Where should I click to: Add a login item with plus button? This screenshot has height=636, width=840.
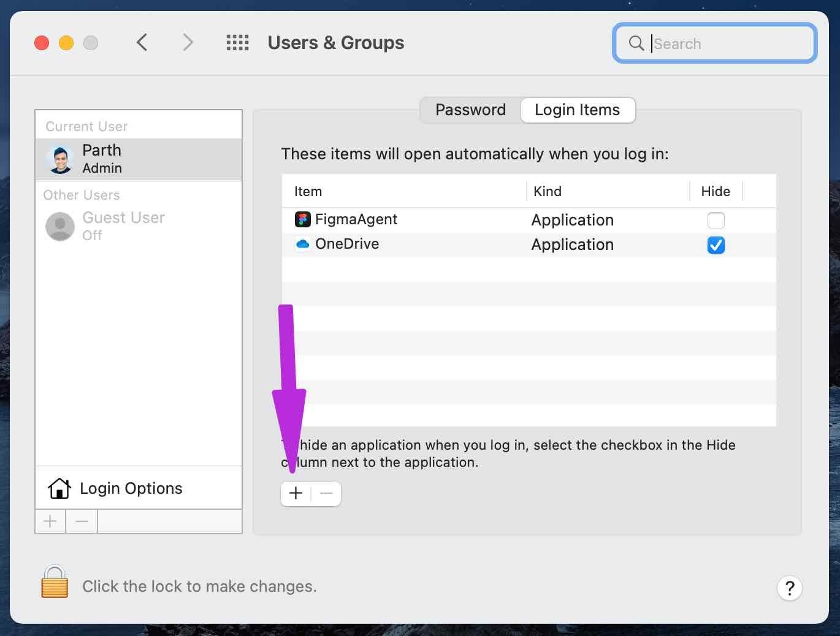pyautogui.click(x=296, y=493)
